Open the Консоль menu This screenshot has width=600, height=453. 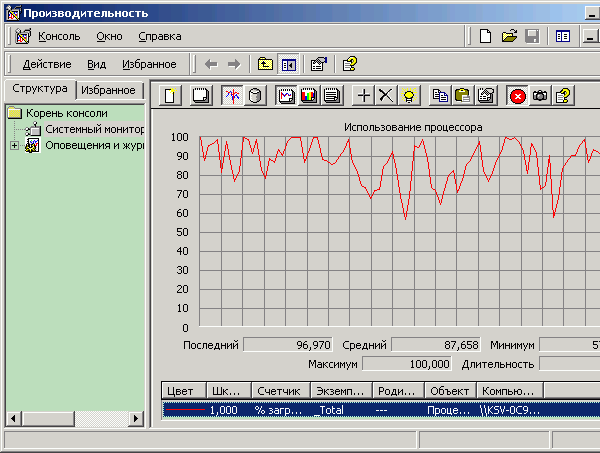(x=60, y=36)
